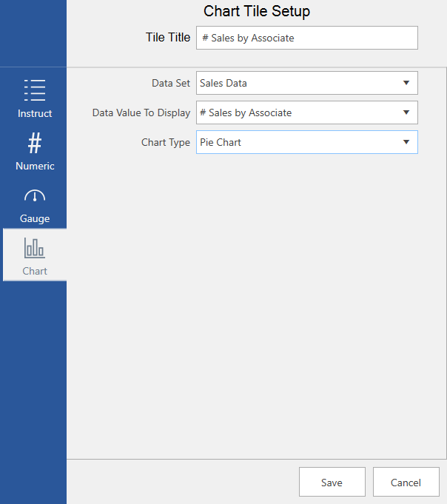Click the Chart Tile Setup heading
Screen dimensions: 447x504
click(257, 11)
